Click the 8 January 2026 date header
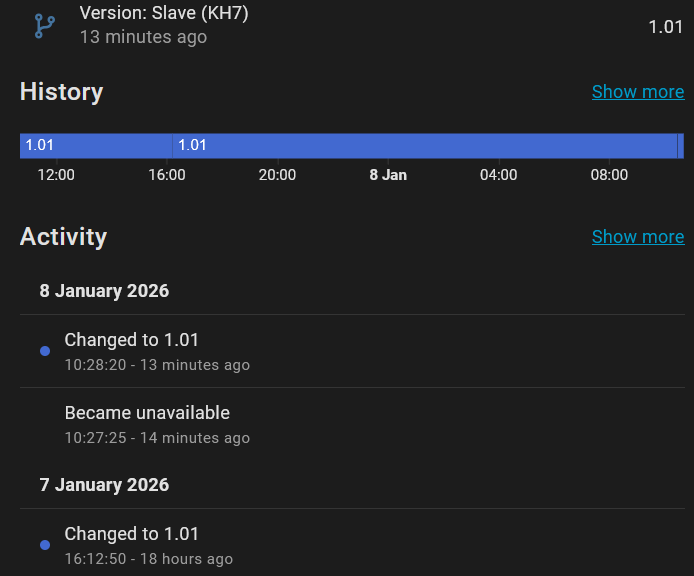This screenshot has height=576, width=694. pyautogui.click(x=104, y=292)
